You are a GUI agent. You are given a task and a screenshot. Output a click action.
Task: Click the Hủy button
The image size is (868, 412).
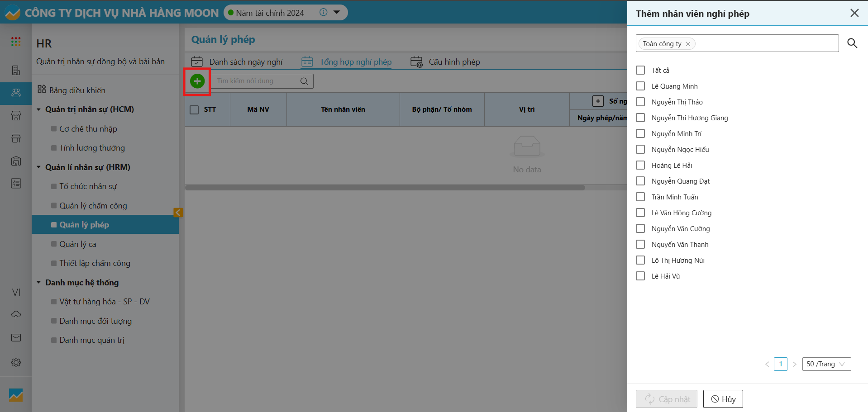pyautogui.click(x=723, y=399)
